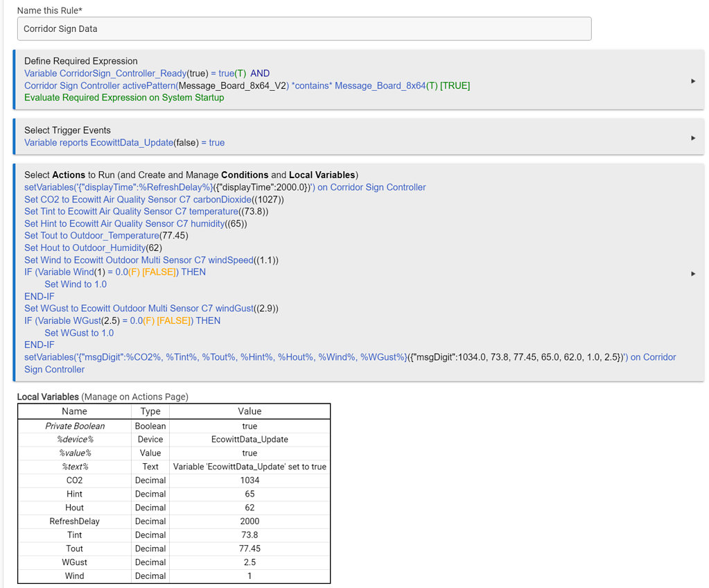Expand the Define Required Expression arrow
The image size is (709, 588).
click(x=693, y=81)
